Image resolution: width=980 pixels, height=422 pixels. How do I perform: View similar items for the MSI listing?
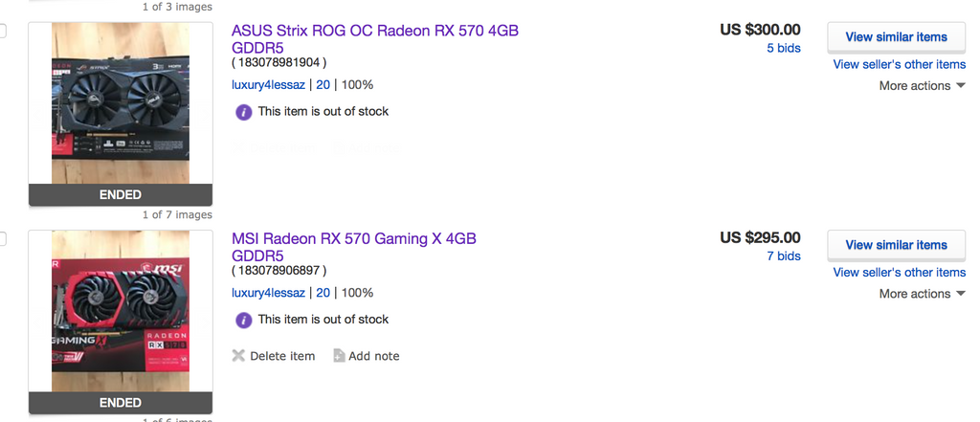896,245
